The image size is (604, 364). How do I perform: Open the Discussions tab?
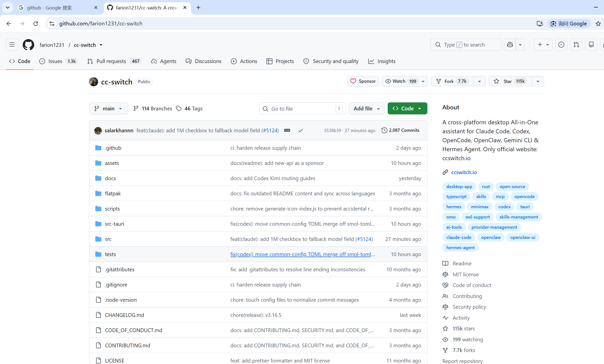click(x=204, y=61)
